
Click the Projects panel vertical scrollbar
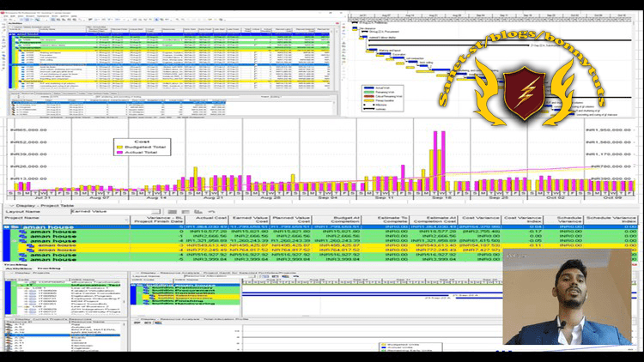click(x=124, y=298)
